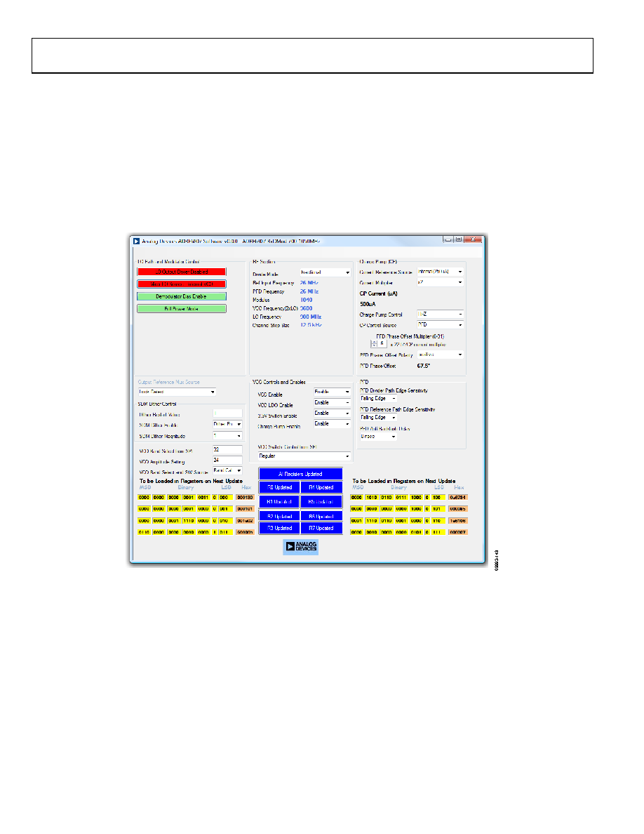The image size is (644, 834).
Task: Close the ADRF6807 software window
Action: coord(472,239)
